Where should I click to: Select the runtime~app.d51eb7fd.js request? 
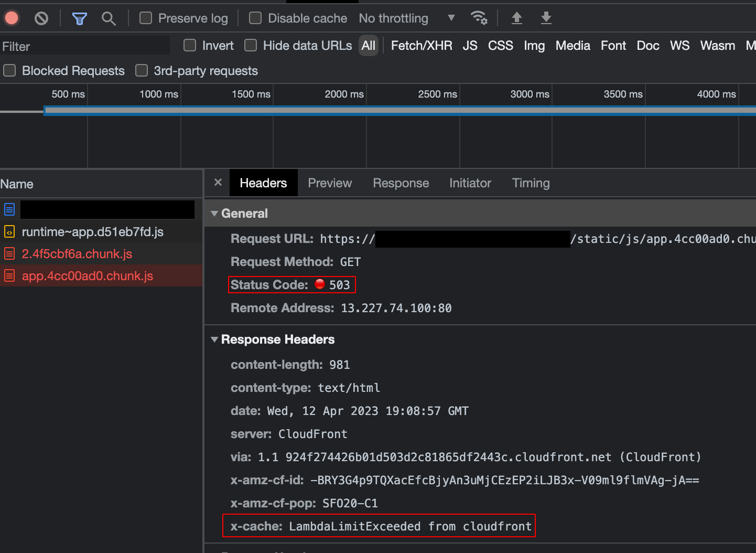93,231
